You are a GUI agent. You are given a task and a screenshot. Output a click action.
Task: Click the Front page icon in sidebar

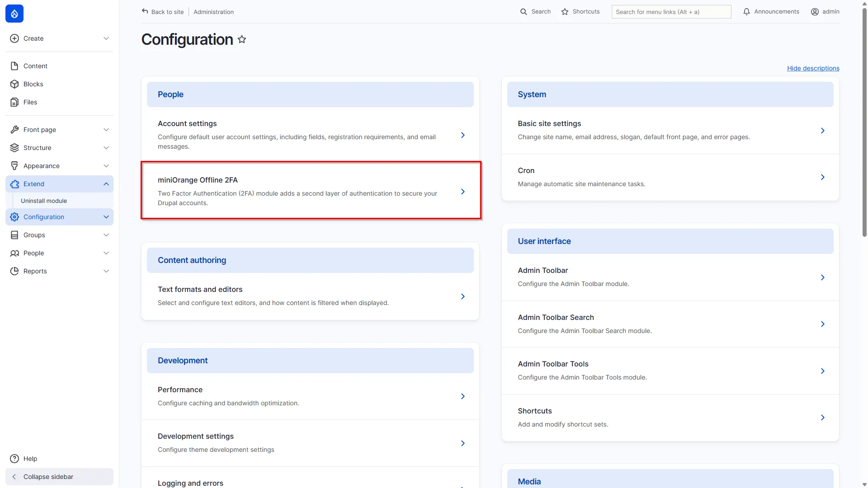(x=14, y=130)
